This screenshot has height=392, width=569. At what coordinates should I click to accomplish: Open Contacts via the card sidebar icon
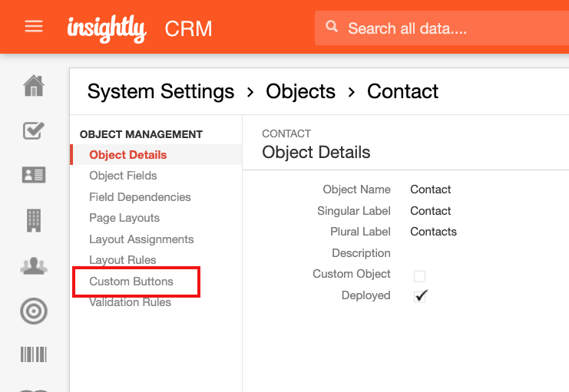coord(34,175)
